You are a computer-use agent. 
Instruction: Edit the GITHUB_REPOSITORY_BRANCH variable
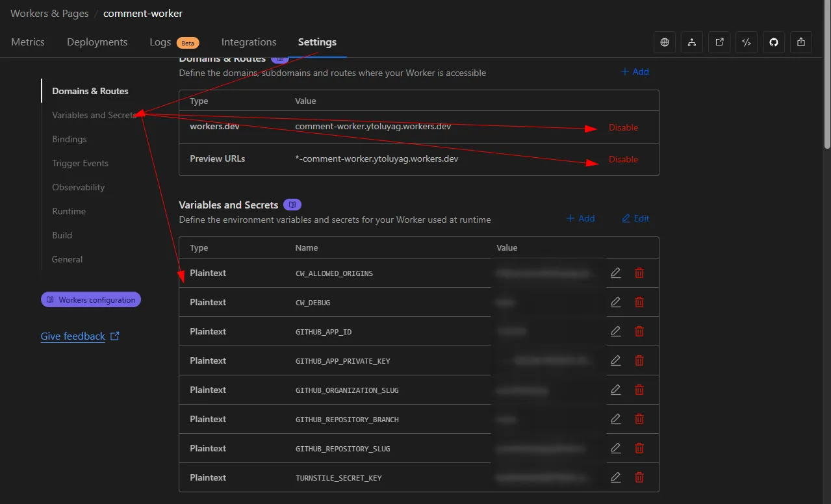(616, 419)
